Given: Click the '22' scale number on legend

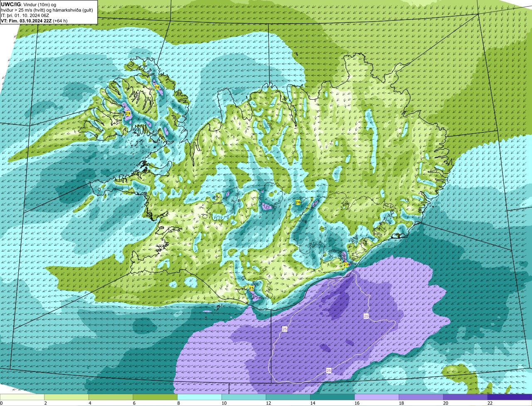Looking at the screenshot, I should click(490, 403).
